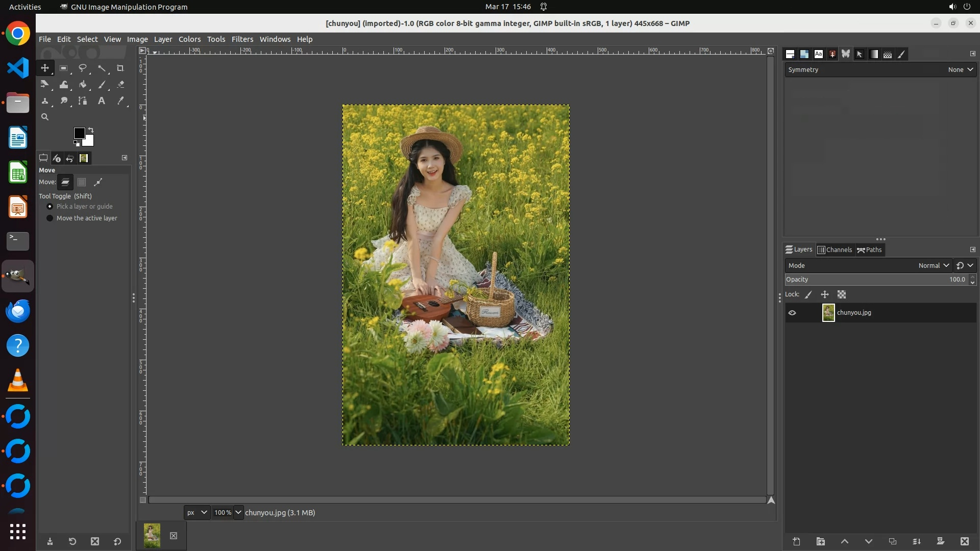This screenshot has height=551, width=980.
Task: Toggle visibility of chunyou.jpg layer
Action: 792,313
